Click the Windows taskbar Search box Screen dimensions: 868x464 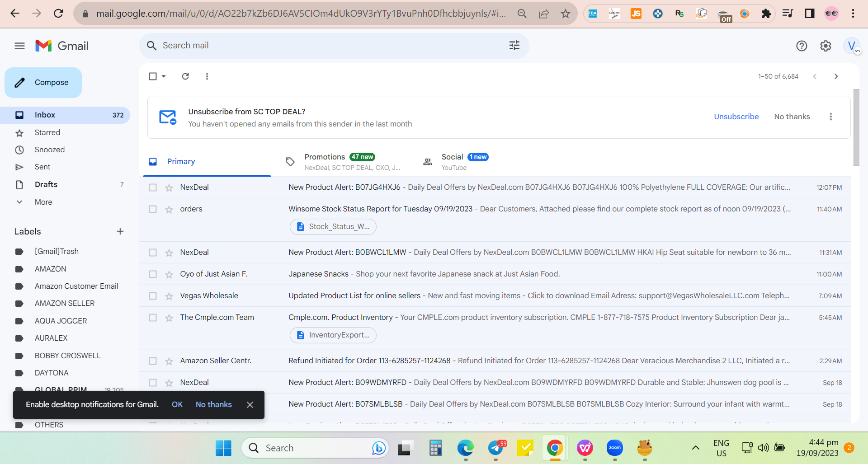315,448
